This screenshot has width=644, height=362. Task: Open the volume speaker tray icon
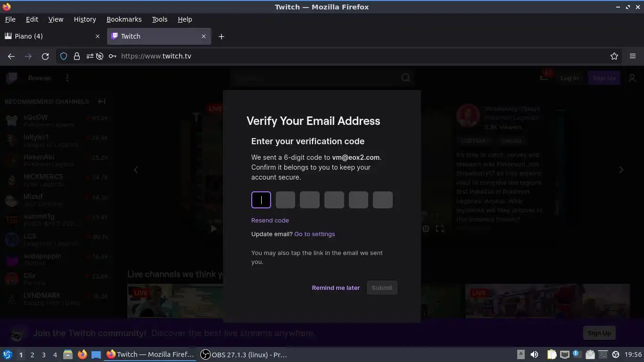pyautogui.click(x=534, y=354)
